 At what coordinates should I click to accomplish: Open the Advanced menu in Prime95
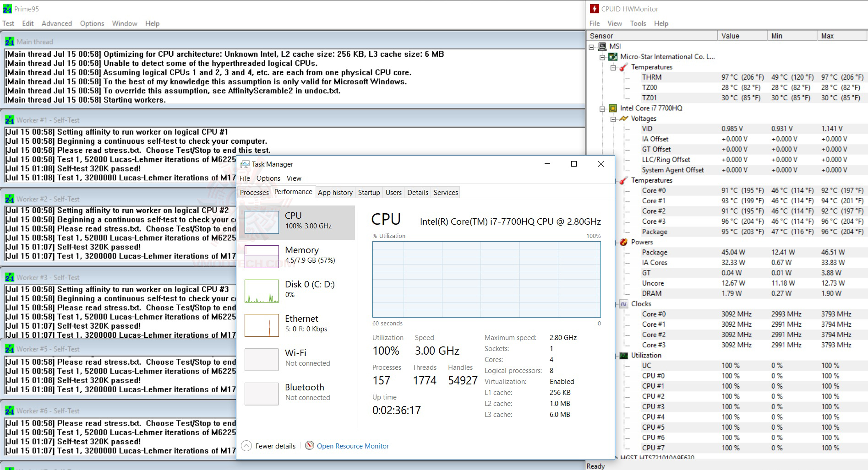[x=57, y=23]
